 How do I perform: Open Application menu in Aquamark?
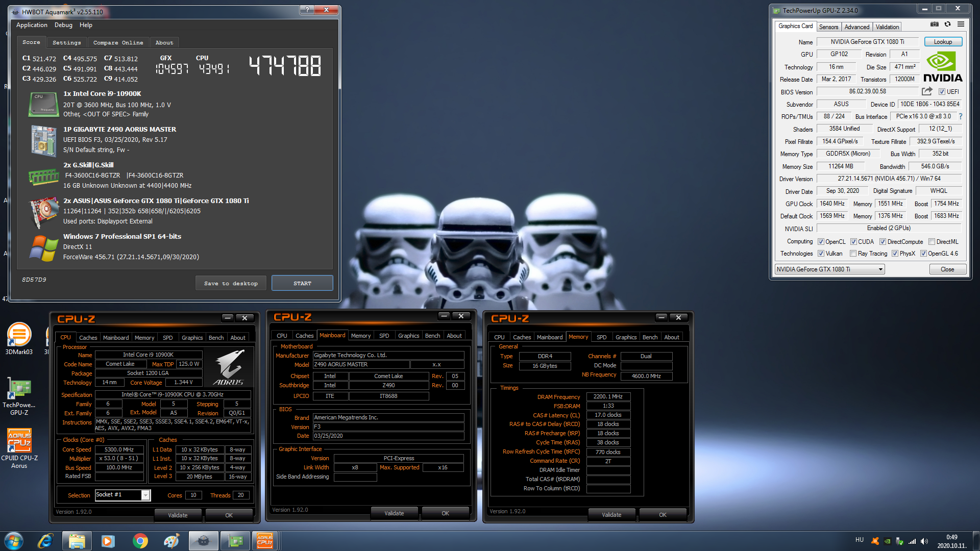click(32, 25)
